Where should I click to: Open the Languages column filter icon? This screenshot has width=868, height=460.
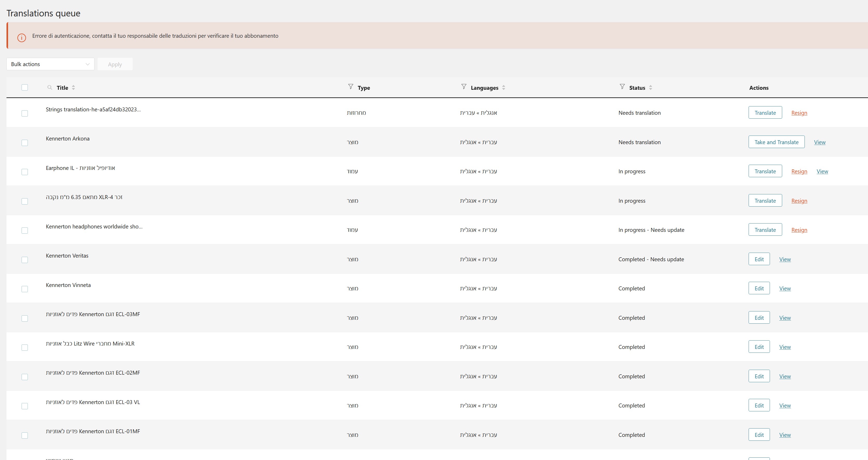tap(464, 87)
